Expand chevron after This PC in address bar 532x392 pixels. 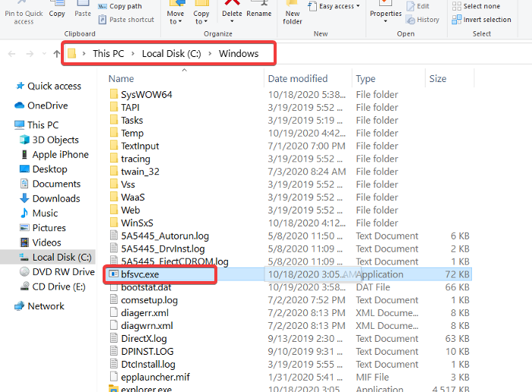coord(133,54)
